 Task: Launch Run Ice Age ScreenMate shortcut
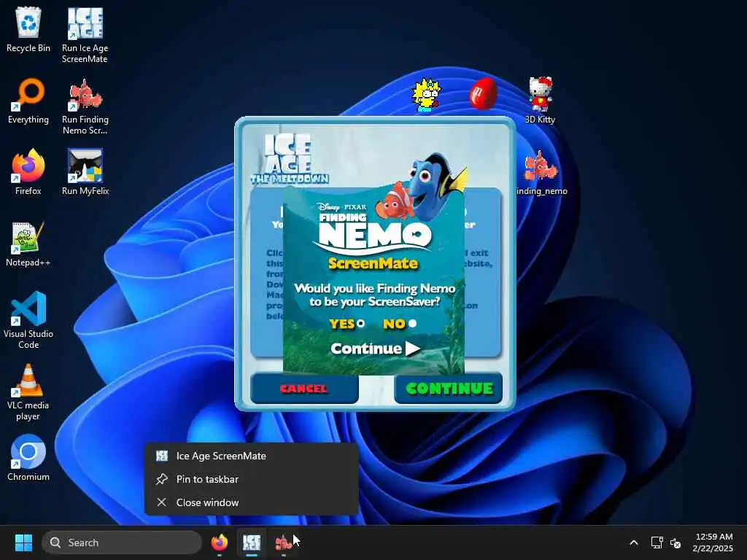(x=85, y=35)
